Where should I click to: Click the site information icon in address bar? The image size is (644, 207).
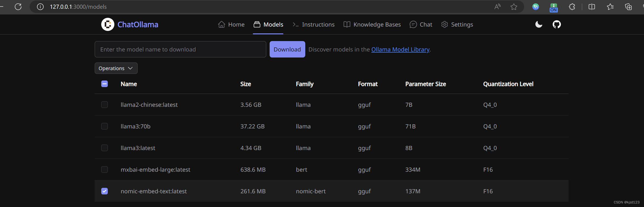pos(40,7)
